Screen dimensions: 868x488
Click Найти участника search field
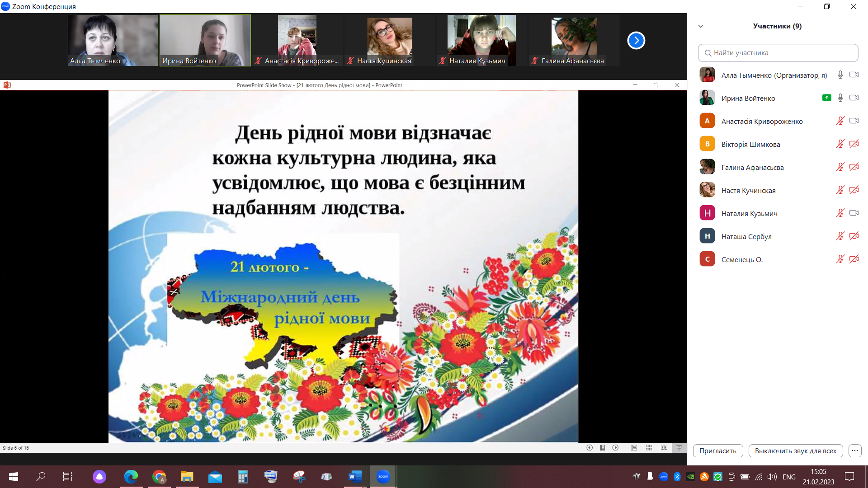(778, 53)
